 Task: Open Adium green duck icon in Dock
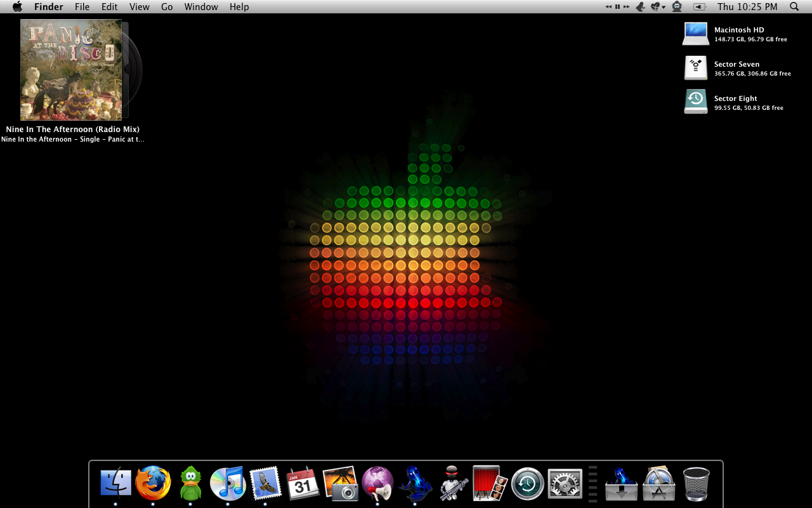[x=190, y=483]
